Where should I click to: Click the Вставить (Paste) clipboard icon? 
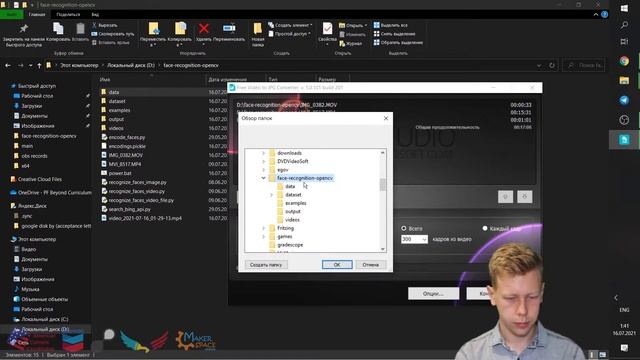point(80,29)
